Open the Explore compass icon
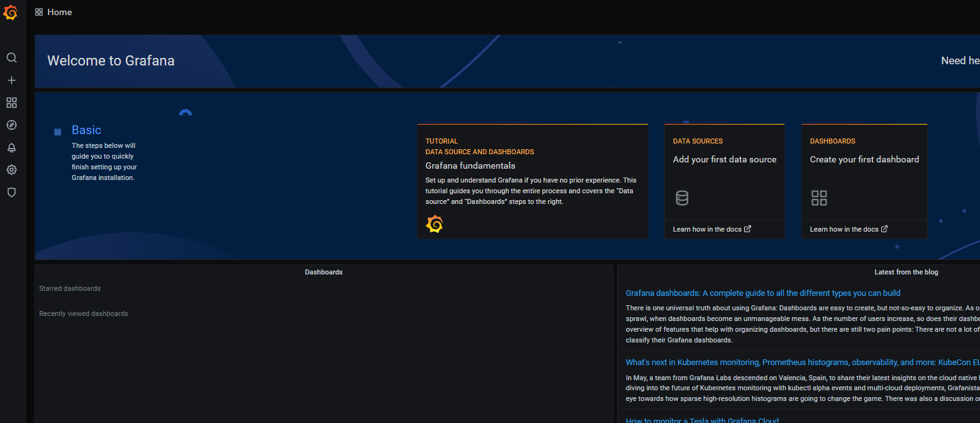Viewport: 980px width, 423px height. (x=11, y=125)
